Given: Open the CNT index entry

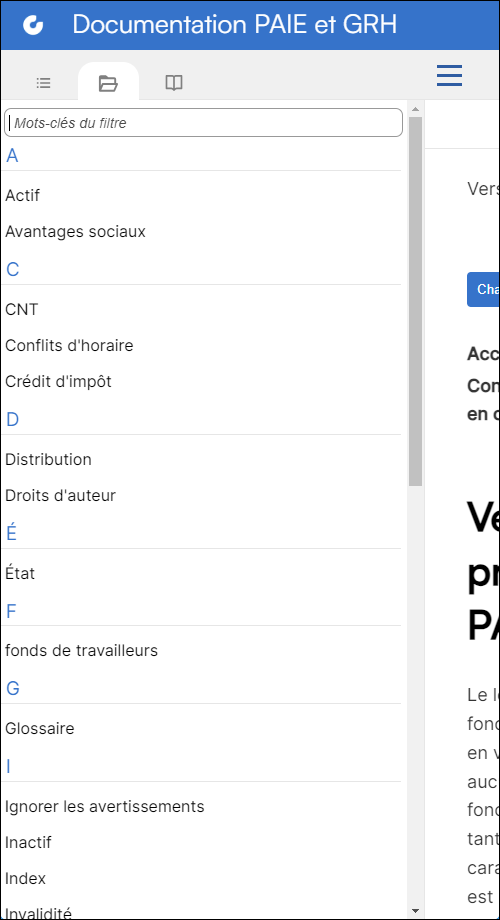Looking at the screenshot, I should (x=22, y=309).
